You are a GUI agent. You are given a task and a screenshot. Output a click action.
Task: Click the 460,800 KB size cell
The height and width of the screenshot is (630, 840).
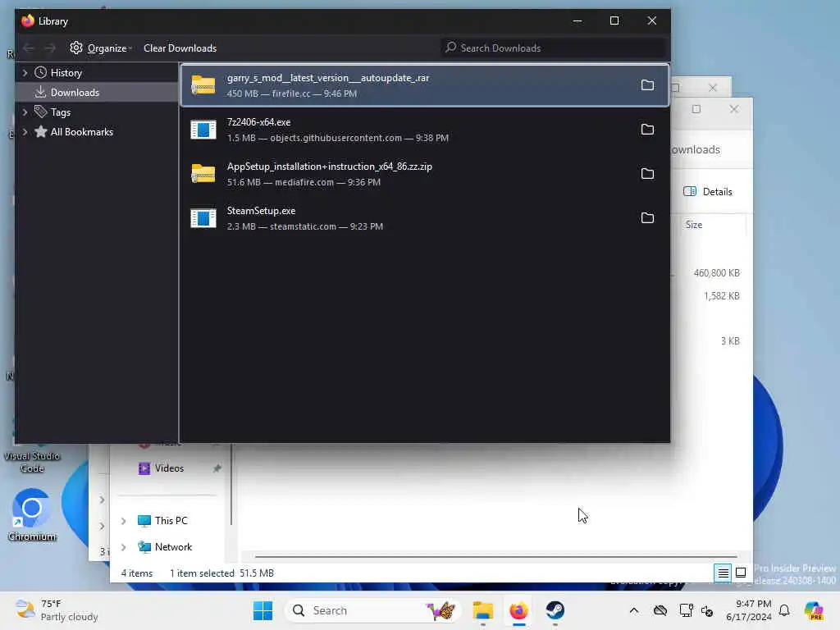pyautogui.click(x=716, y=273)
